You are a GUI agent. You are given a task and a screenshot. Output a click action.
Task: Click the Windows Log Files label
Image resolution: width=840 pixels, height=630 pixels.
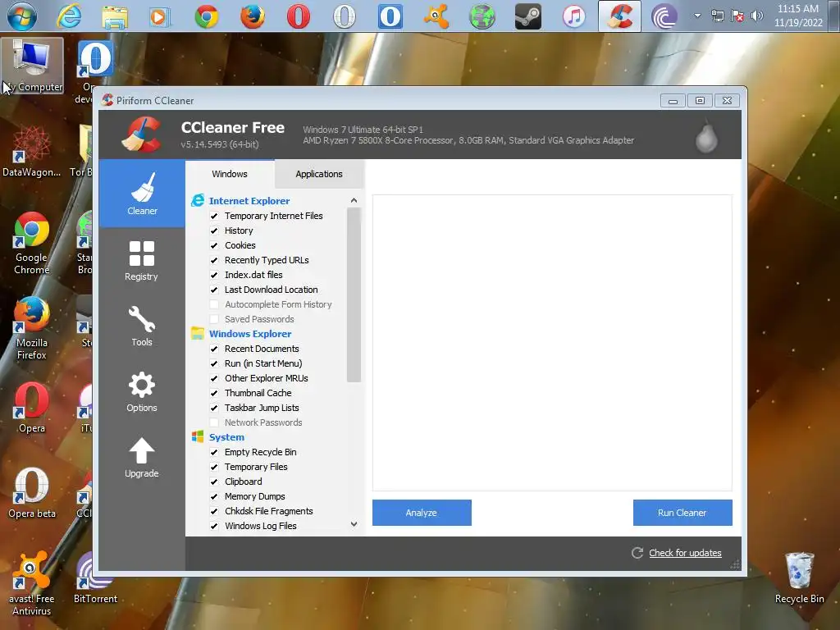[x=260, y=526]
